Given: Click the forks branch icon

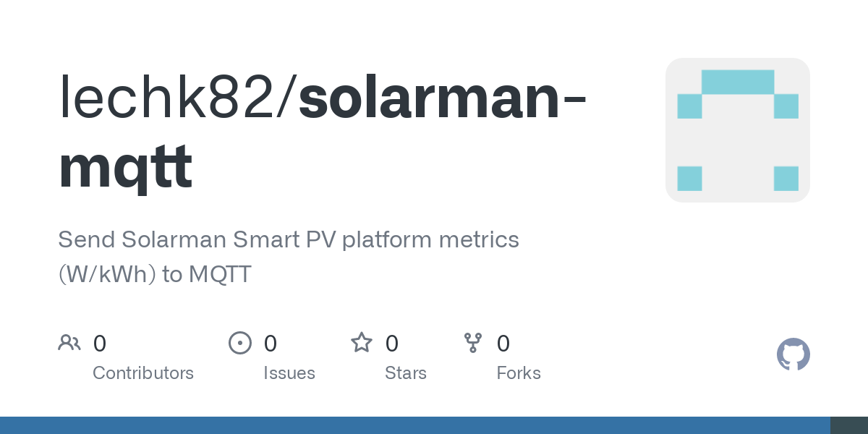Looking at the screenshot, I should 473,342.
